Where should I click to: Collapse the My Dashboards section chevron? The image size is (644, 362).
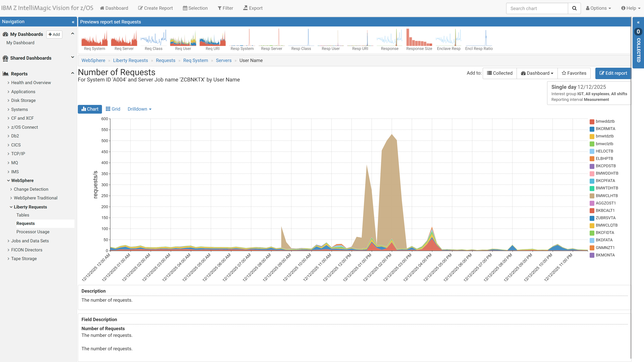pos(72,34)
